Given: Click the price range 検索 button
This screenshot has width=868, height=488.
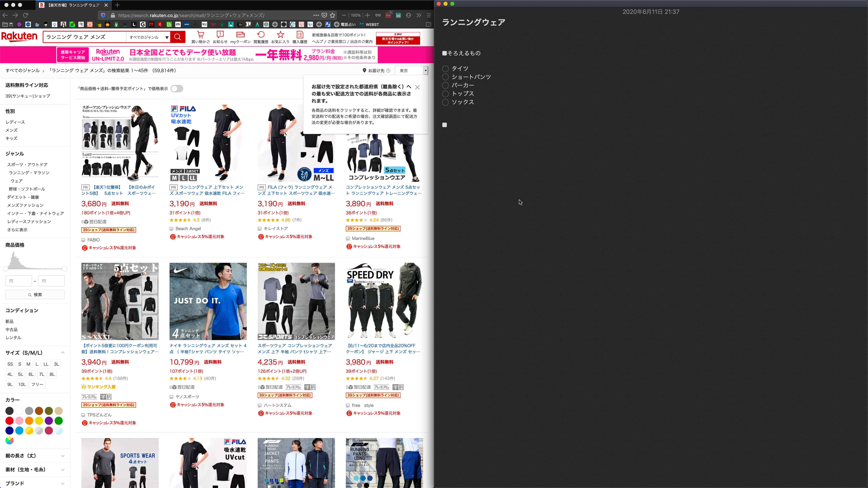Looking at the screenshot, I should click(35, 295).
